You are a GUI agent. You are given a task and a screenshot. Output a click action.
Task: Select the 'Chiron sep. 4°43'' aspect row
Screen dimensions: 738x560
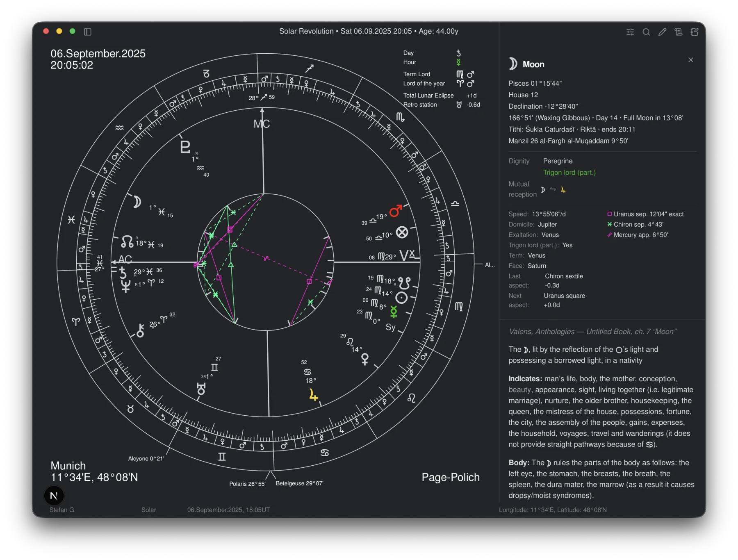(635, 224)
